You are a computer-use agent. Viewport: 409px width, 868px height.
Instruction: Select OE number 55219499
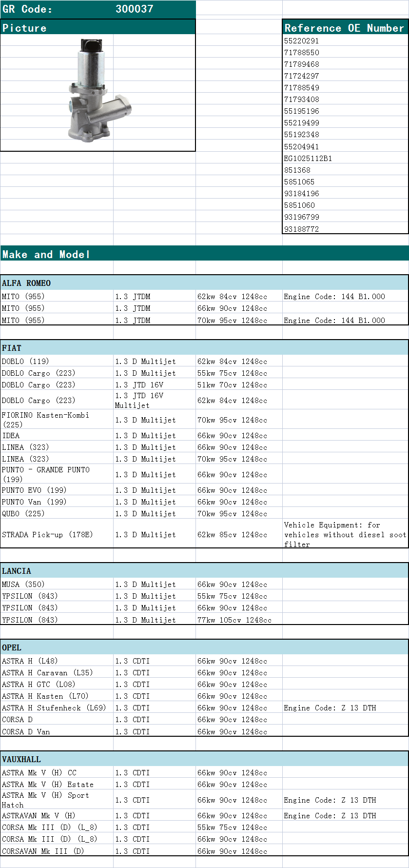(345, 122)
